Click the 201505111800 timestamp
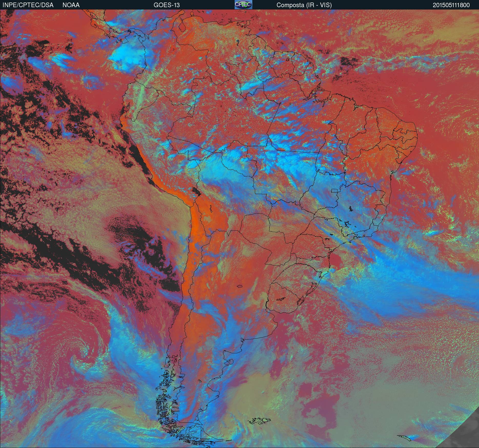The width and height of the screenshot is (479, 448). tap(451, 5)
